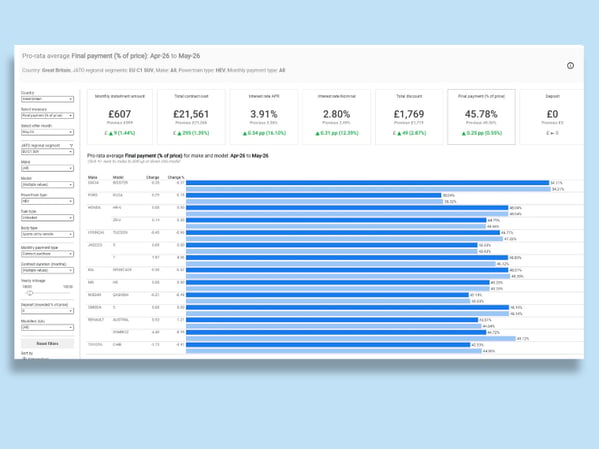
Task: Select the Total discount £1,769 card
Action: 409,117
